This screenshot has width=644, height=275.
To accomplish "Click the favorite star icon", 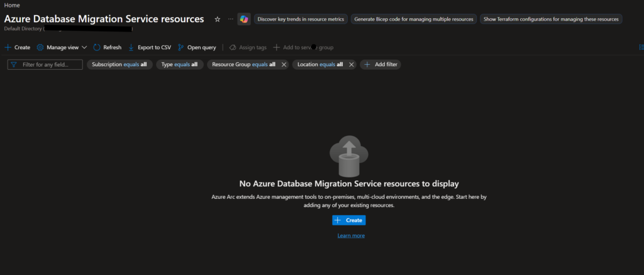I will click(x=218, y=20).
